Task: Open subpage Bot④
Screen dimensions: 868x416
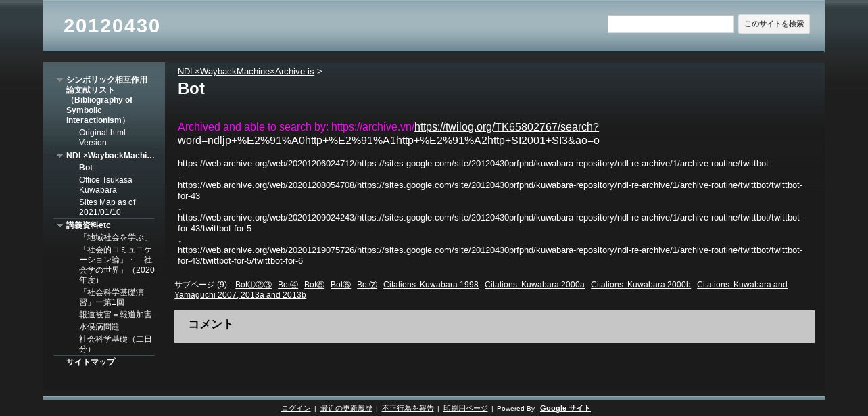Action: (x=288, y=285)
